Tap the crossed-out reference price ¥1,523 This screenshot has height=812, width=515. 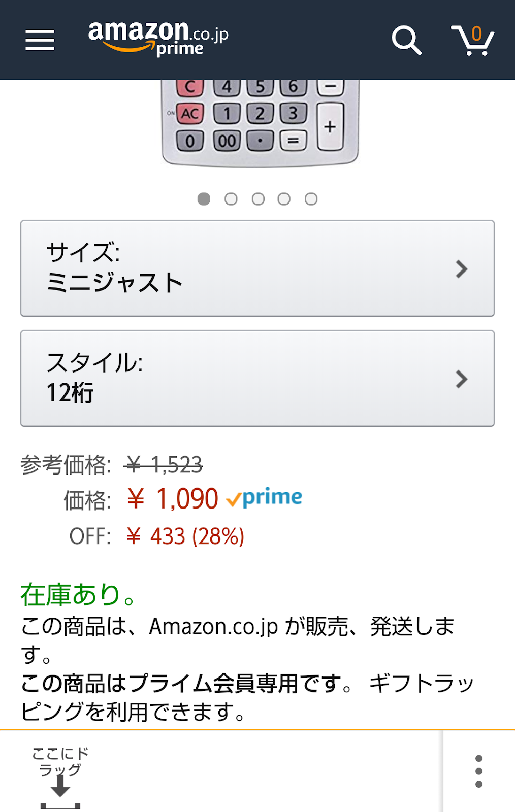coord(164,464)
